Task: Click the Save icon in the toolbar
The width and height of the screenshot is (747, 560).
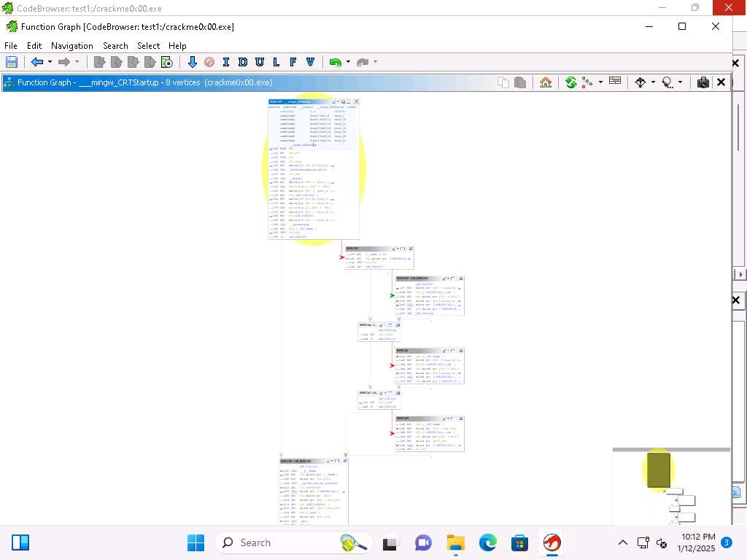Action: click(11, 62)
